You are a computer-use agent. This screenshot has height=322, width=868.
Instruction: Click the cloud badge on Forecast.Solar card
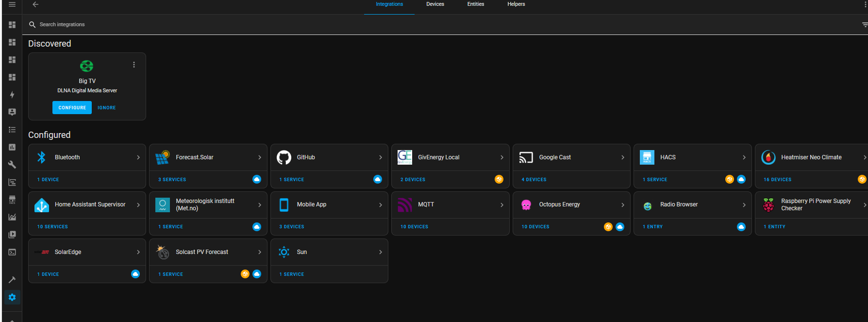pyautogui.click(x=257, y=179)
